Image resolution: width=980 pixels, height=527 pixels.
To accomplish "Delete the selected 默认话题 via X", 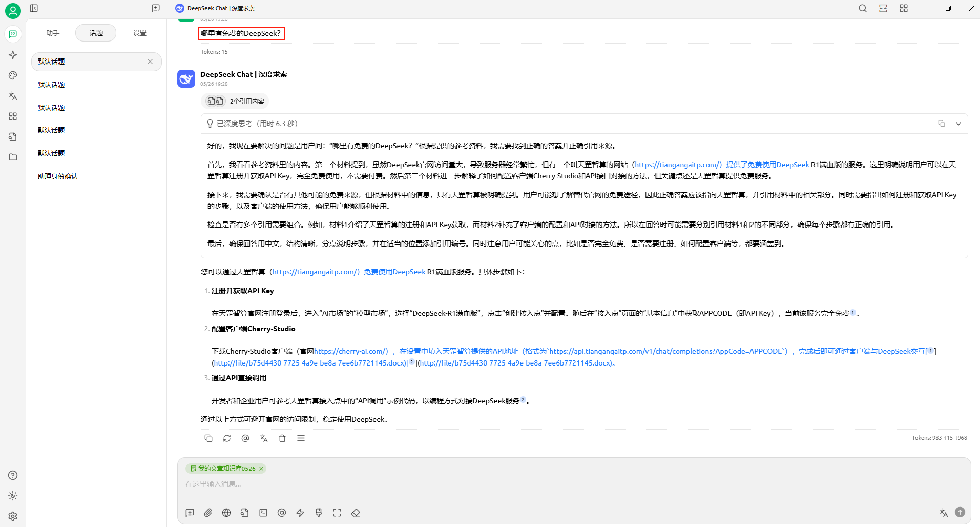I will 150,62.
